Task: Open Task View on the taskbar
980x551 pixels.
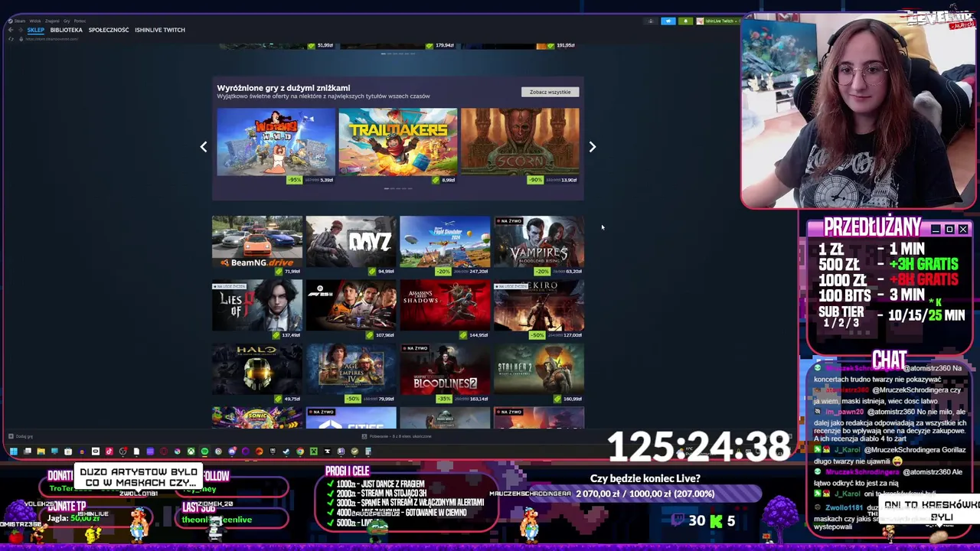Action: (28, 452)
